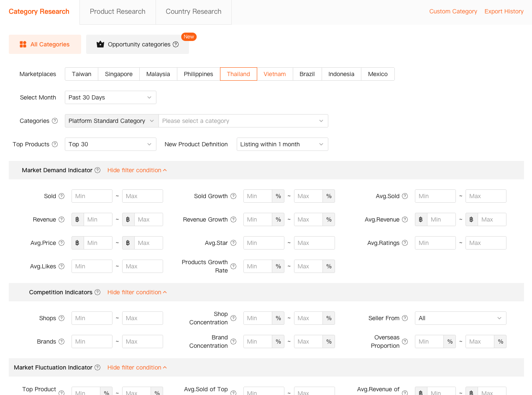This screenshot has height=395, width=532.
Task: Open the New Product Definition dropdown
Action: (x=282, y=144)
